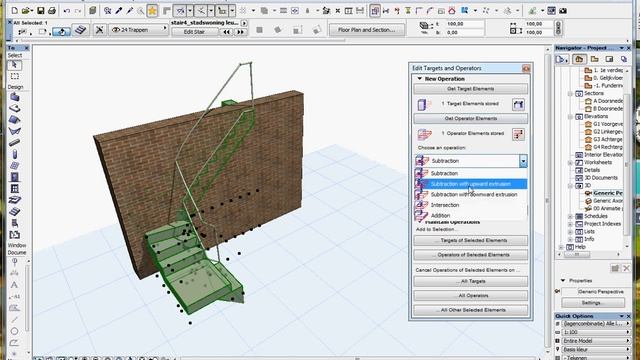640x360 pixels.
Task: Select the Arrow tool in toolbox
Action: pyautogui.click(x=14, y=65)
